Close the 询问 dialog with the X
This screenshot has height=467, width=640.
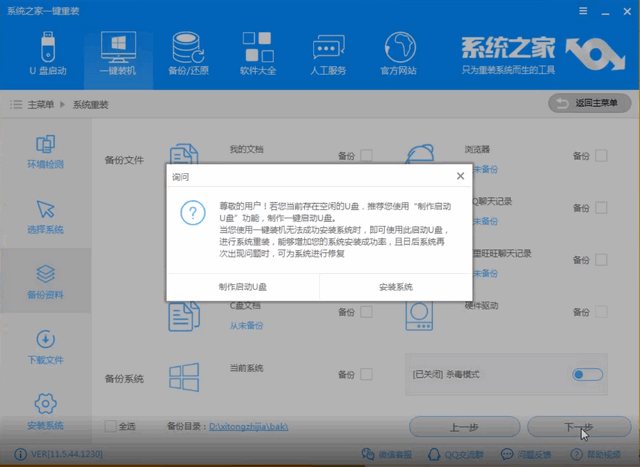[x=460, y=176]
